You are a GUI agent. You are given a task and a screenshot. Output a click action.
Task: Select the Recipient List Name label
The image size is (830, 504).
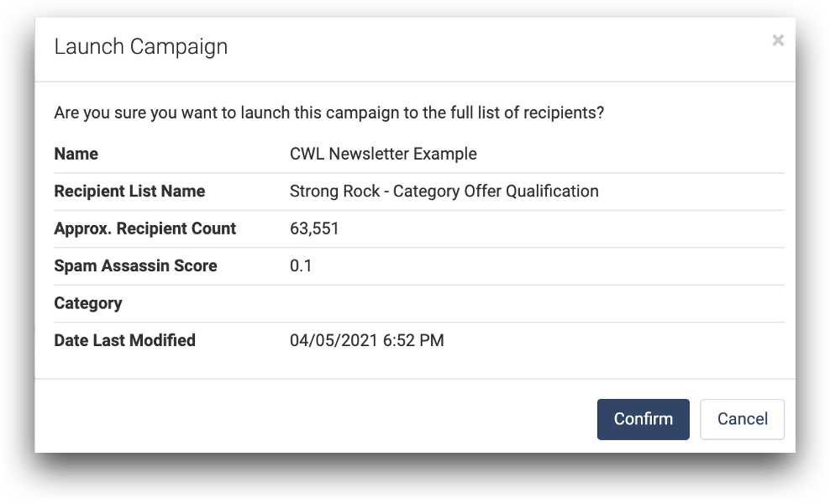point(129,192)
